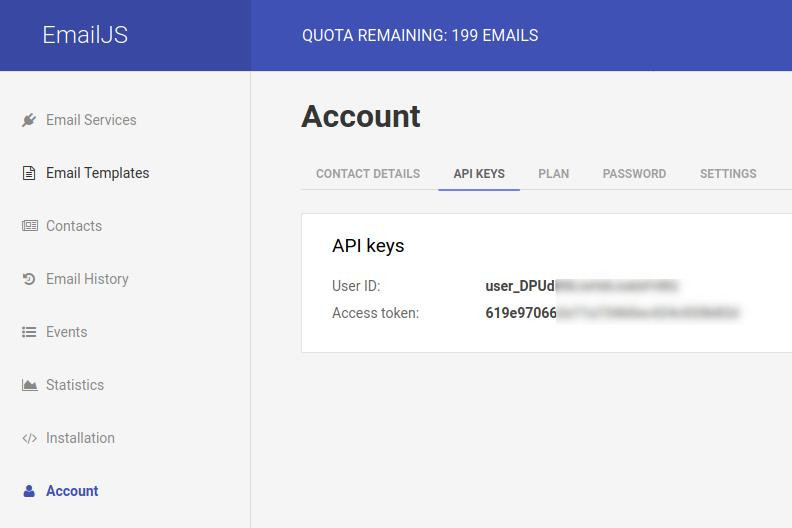
Task: Click the Contacts card icon
Action: point(29,225)
